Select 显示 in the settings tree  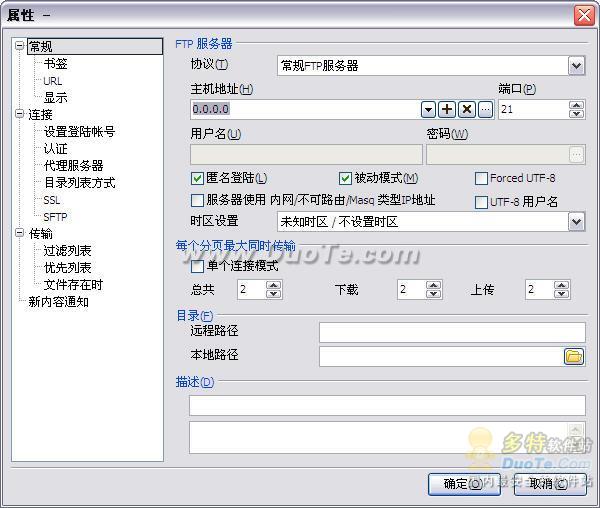[55, 98]
